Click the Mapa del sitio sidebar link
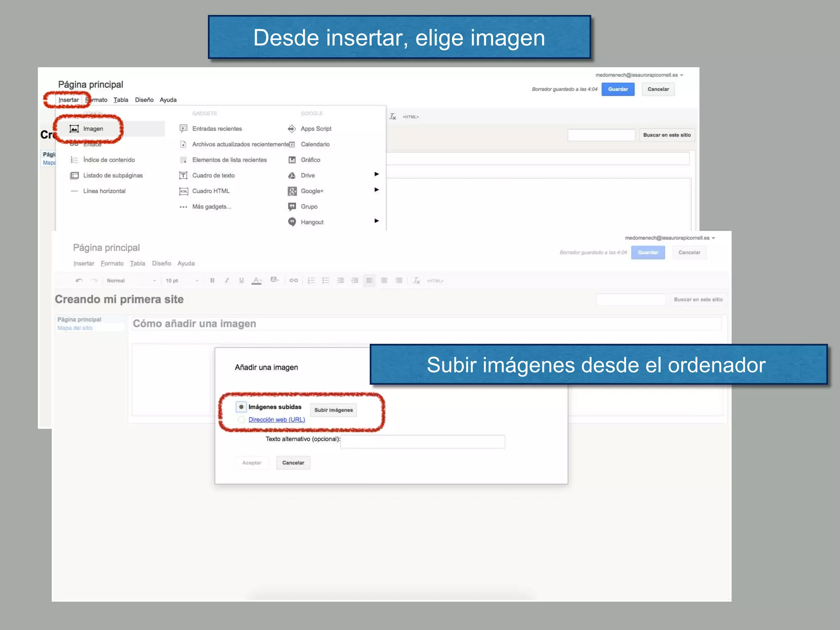Viewport: 840px width, 630px height. coord(75,328)
